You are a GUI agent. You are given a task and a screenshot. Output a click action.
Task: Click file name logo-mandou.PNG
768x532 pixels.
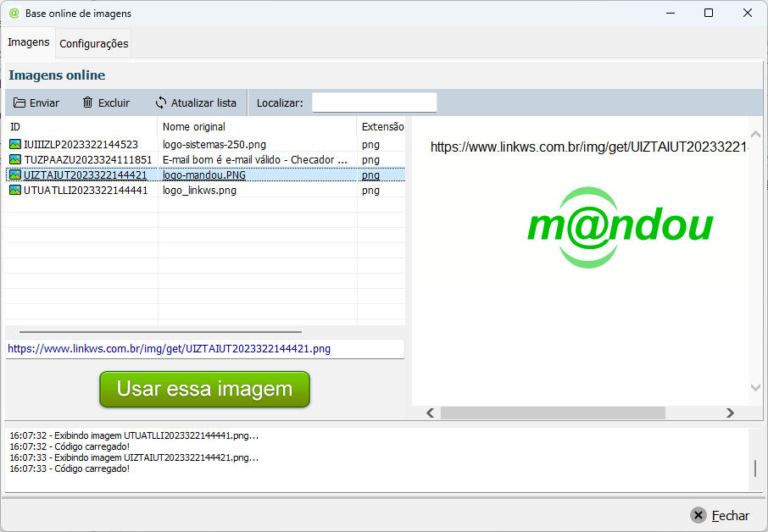click(x=204, y=175)
